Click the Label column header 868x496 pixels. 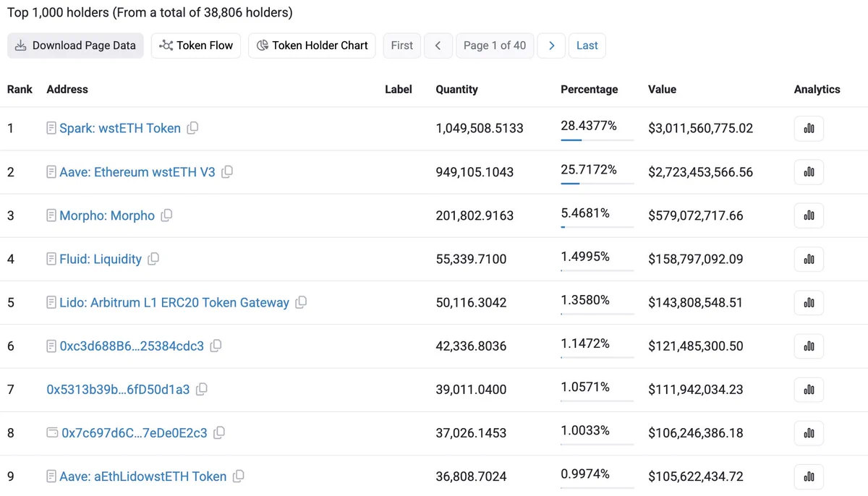(x=399, y=90)
